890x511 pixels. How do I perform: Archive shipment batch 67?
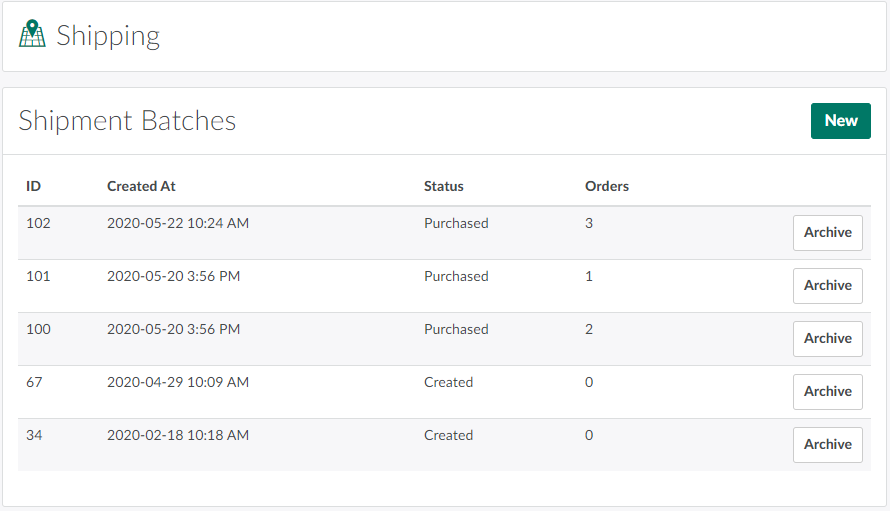(827, 392)
